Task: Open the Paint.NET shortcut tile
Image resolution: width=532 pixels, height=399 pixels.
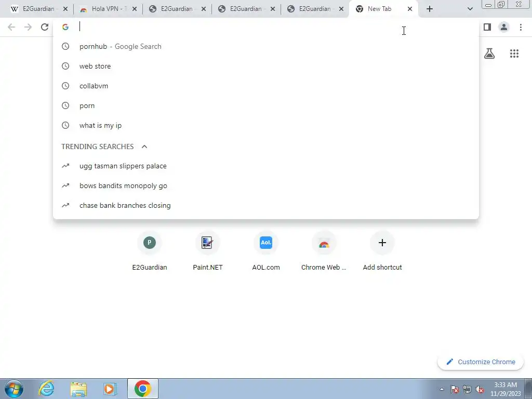Action: pyautogui.click(x=208, y=251)
